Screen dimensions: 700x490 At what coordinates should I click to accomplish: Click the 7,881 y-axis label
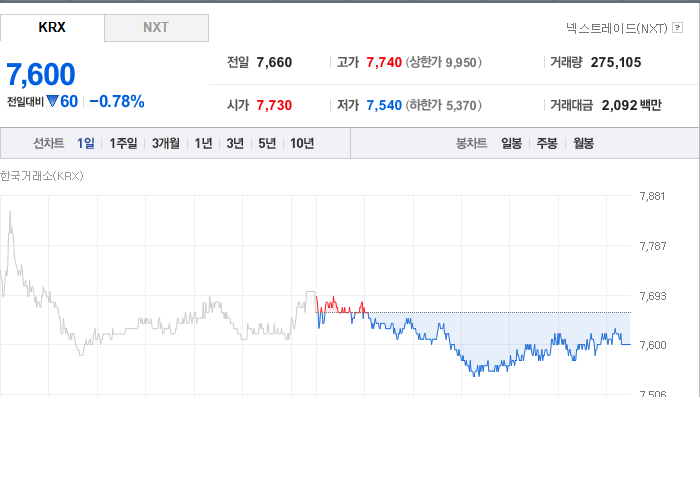(x=652, y=196)
